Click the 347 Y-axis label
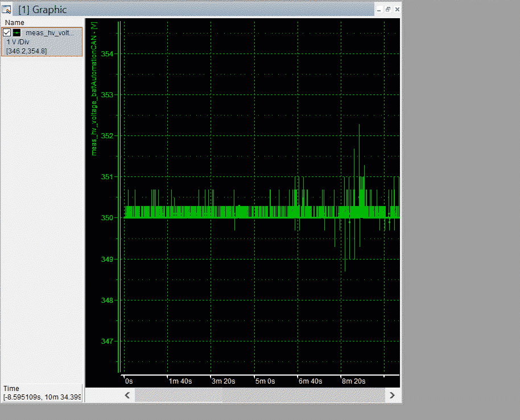Screen dimensions: 520x420 pyautogui.click(x=107, y=341)
